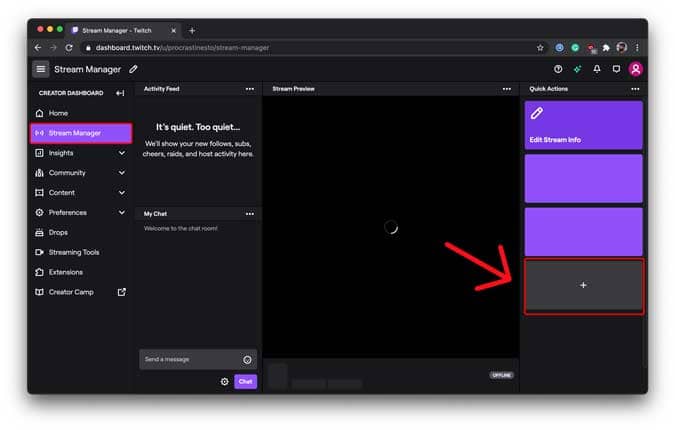The width and height of the screenshot is (675, 430).
Task: Expand the Community submenu
Action: (122, 172)
